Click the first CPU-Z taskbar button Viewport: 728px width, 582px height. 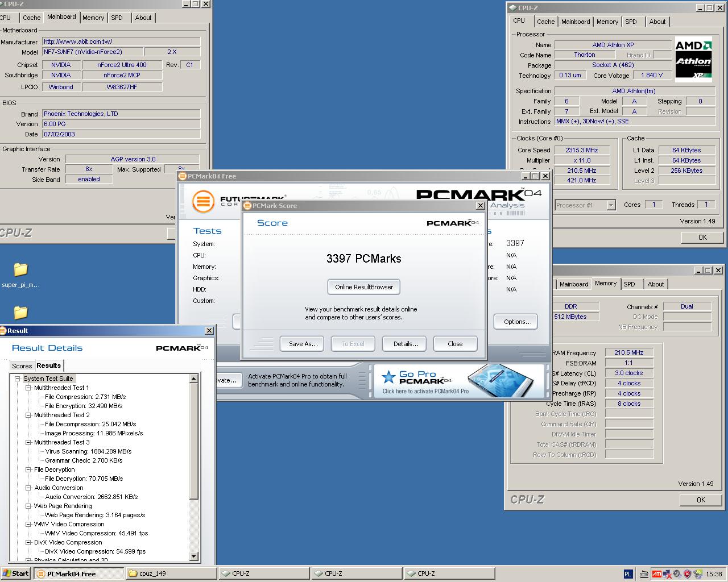click(264, 573)
